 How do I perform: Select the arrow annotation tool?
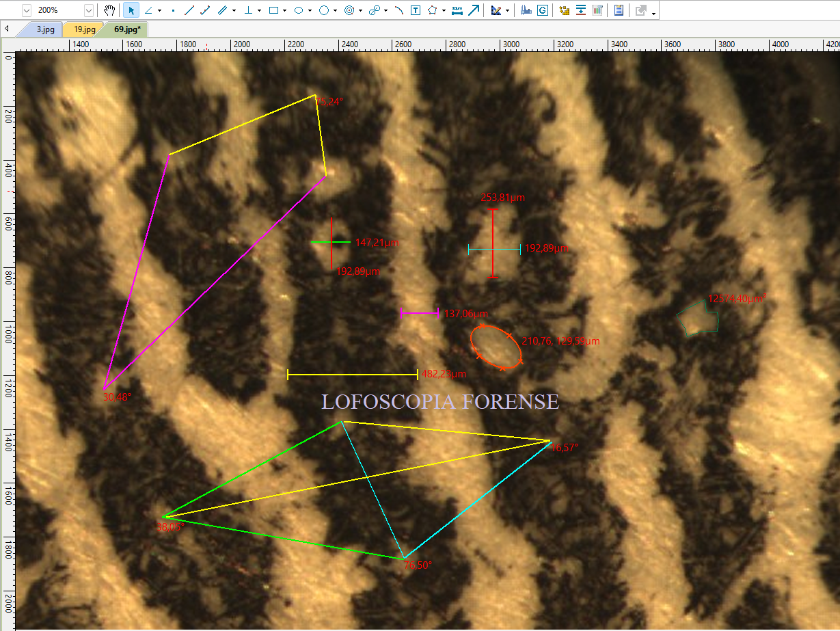[x=474, y=10]
